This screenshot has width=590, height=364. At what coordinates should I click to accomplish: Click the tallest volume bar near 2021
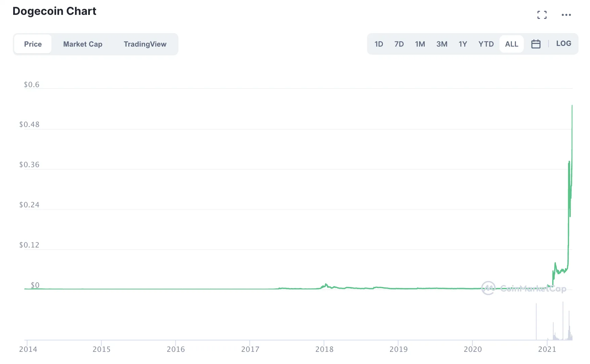563,321
